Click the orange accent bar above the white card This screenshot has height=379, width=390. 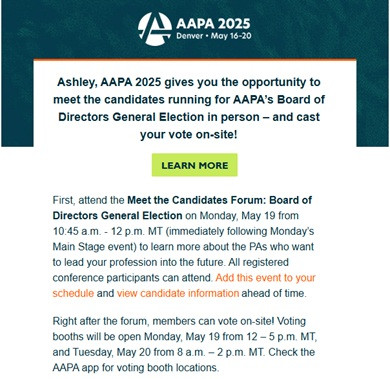(195, 60)
